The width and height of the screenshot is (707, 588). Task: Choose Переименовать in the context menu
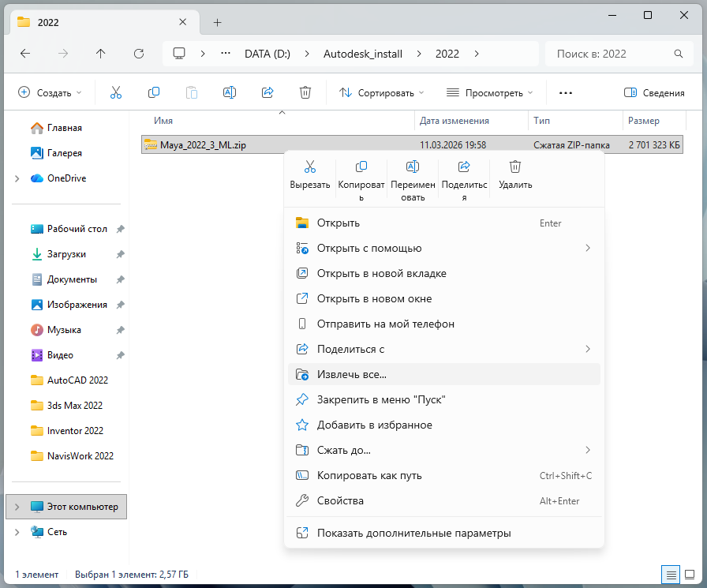413,181
